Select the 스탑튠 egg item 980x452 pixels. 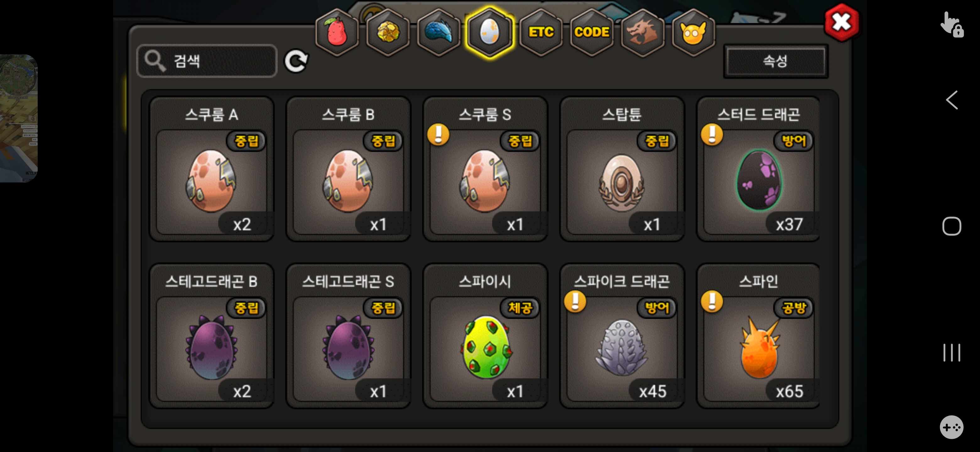click(622, 169)
